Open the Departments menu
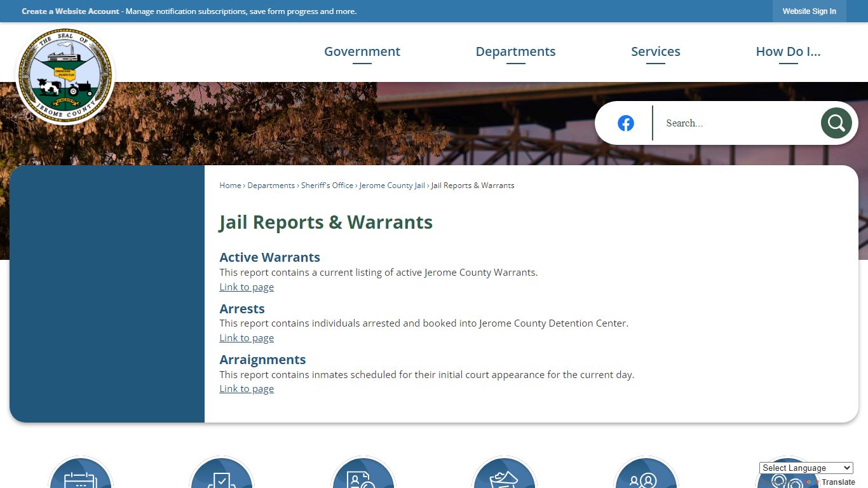This screenshot has height=488, width=868. pyautogui.click(x=515, y=51)
